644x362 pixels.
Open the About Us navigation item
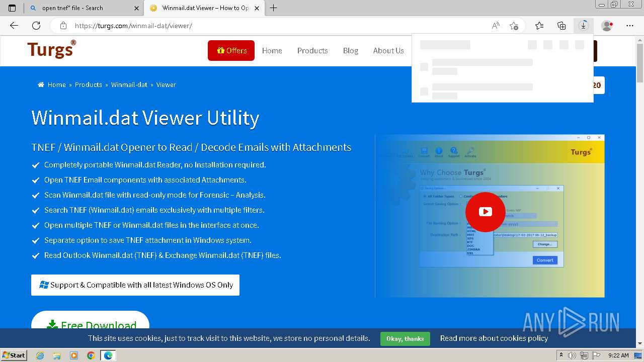(x=388, y=50)
